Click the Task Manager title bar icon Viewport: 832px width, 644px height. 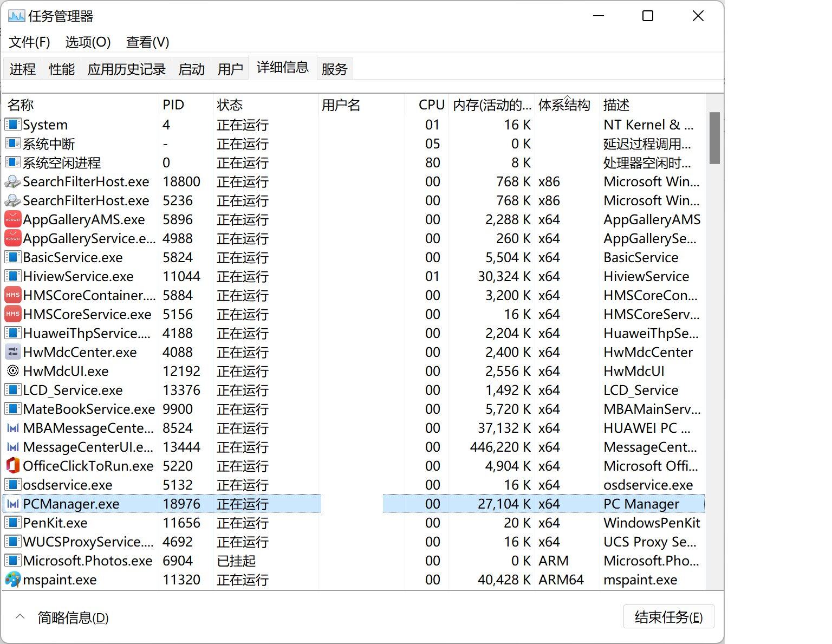point(16,16)
